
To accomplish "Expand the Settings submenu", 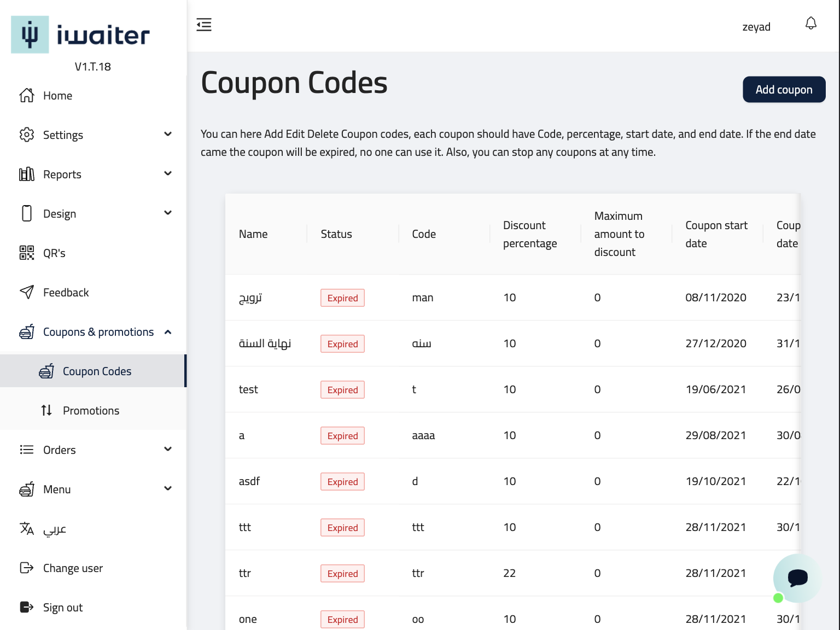I will (x=168, y=135).
